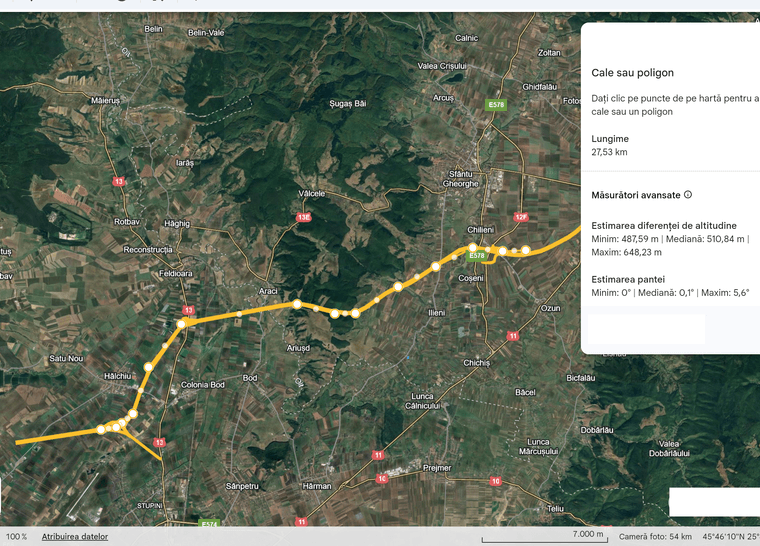Click the 100 % zoom level indicator
Viewport: 760px width, 546px height.
[16, 537]
